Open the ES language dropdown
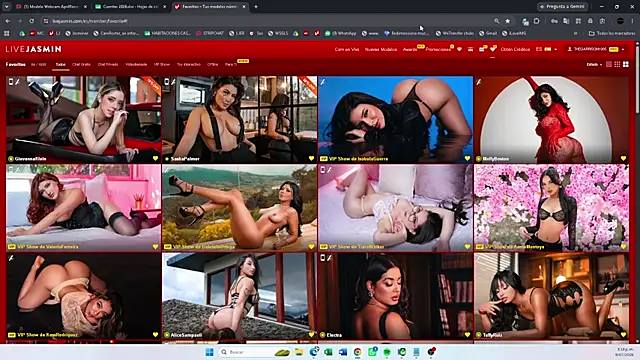 coord(546,49)
